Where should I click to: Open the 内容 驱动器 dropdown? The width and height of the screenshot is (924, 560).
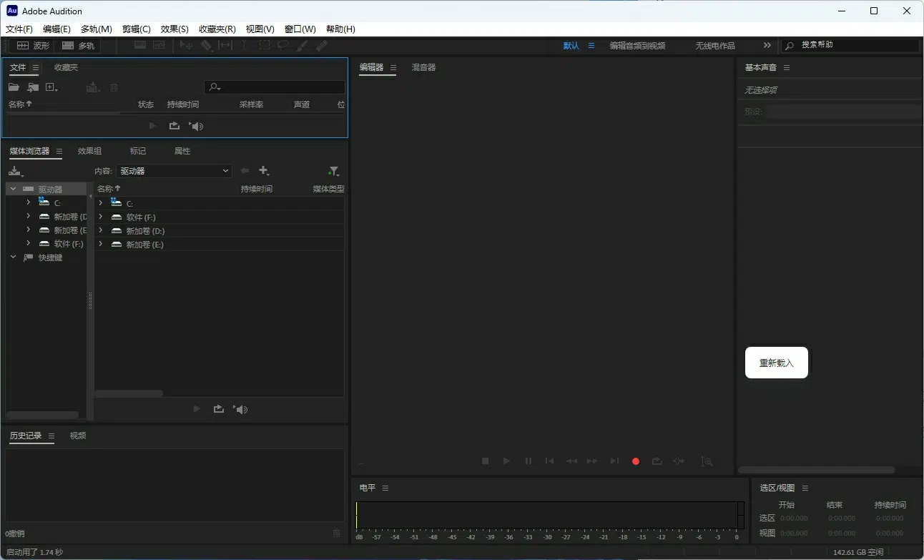pyautogui.click(x=175, y=171)
